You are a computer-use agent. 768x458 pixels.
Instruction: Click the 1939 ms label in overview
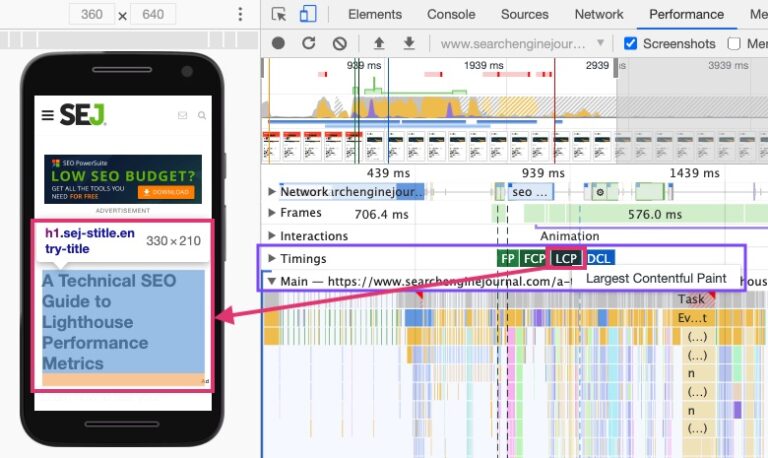[483, 65]
